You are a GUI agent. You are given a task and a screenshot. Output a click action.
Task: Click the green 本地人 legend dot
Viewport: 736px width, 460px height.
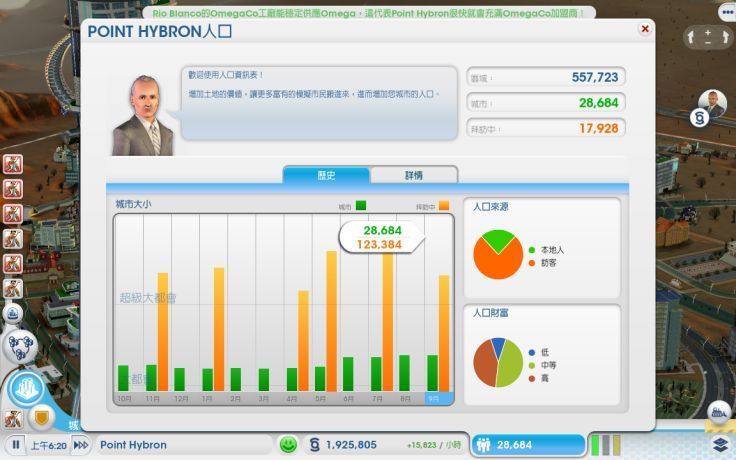point(532,250)
